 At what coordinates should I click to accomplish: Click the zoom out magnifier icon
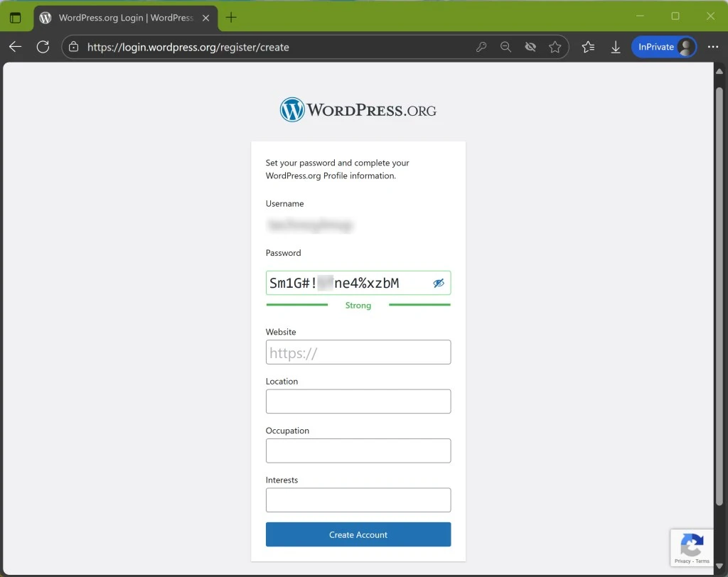(x=505, y=47)
